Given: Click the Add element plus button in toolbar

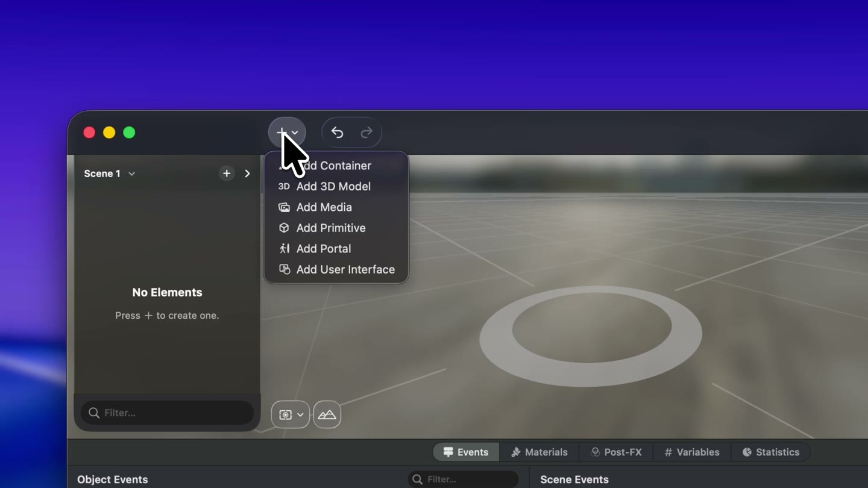Looking at the screenshot, I should click(x=286, y=133).
